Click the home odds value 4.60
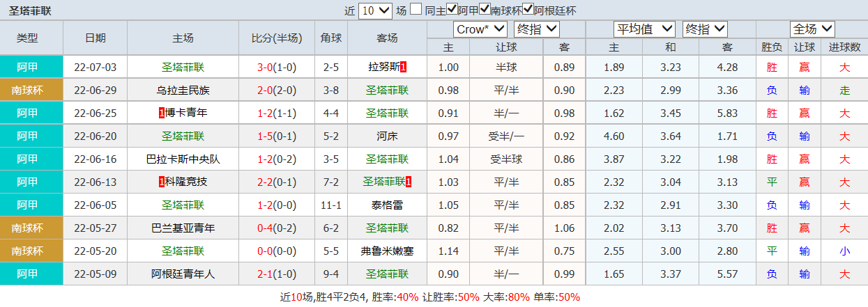The image size is (868, 307). 614,136
